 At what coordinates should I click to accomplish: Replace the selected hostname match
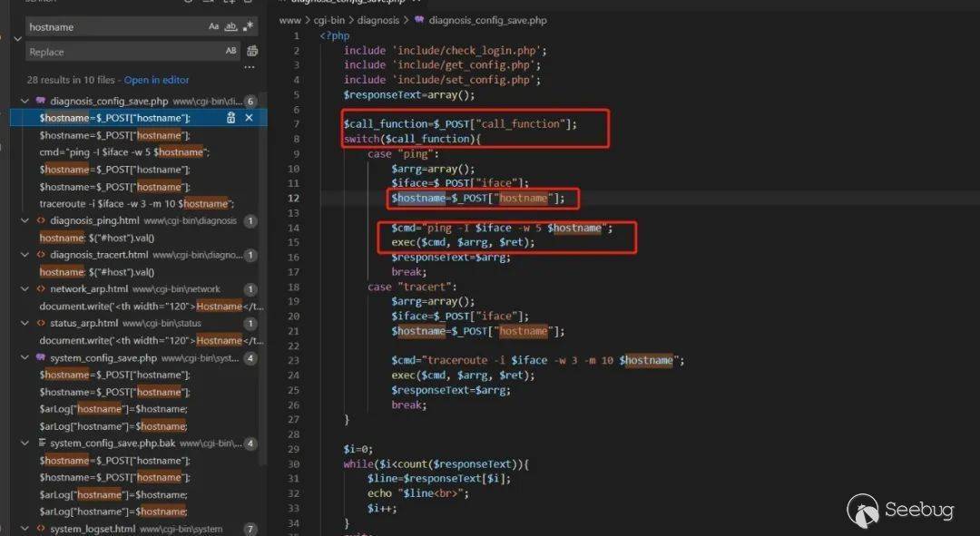click(230, 118)
